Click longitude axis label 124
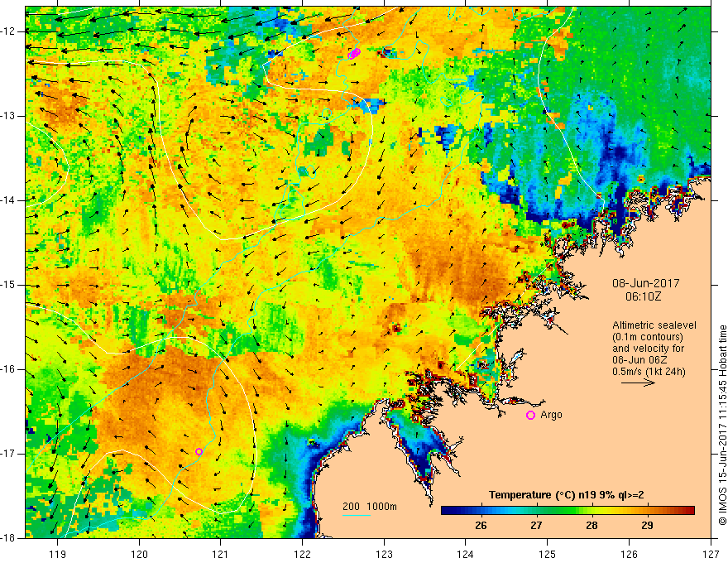728x563 pixels. point(465,554)
